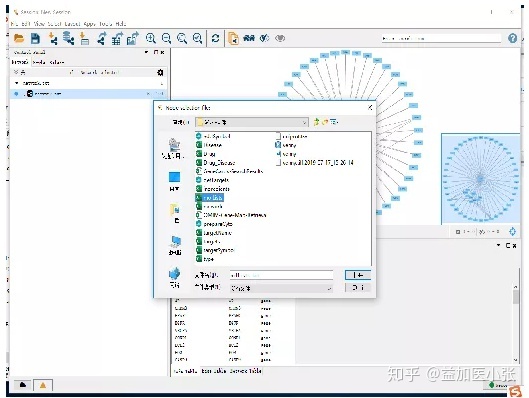Screen dimensions: 529x398
Task: Select the Drug_Disease file in list
Action: tap(215, 163)
